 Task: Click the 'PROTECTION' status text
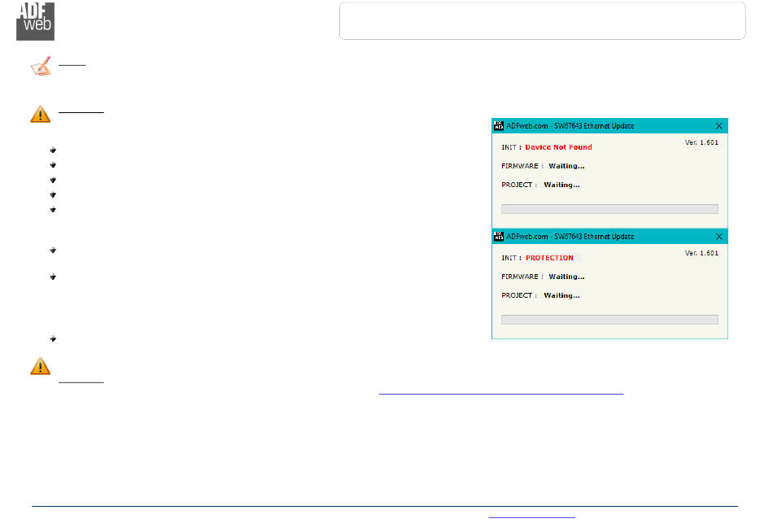point(549,258)
